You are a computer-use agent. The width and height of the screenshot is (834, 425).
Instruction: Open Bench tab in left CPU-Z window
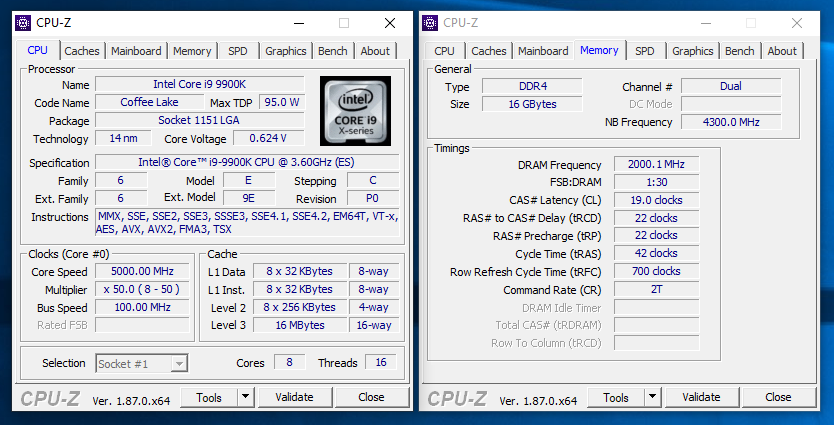[x=332, y=51]
